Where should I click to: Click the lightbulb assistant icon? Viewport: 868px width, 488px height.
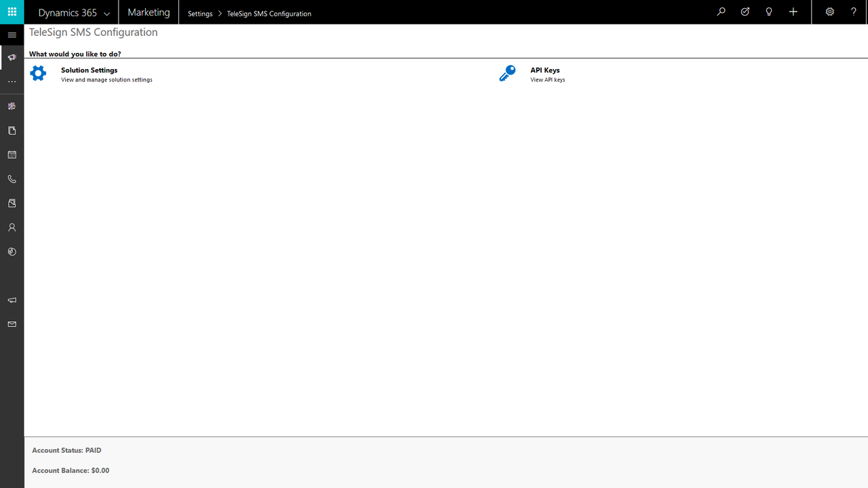tap(769, 12)
